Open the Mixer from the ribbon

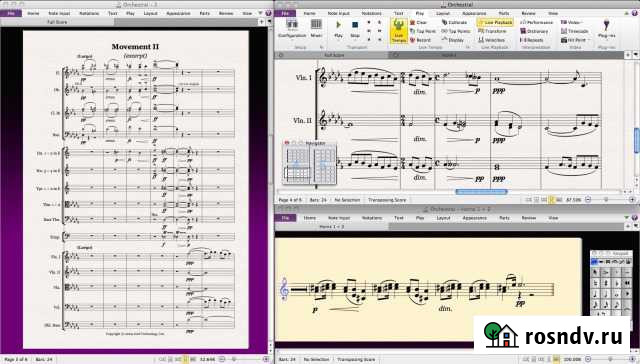[x=316, y=29]
